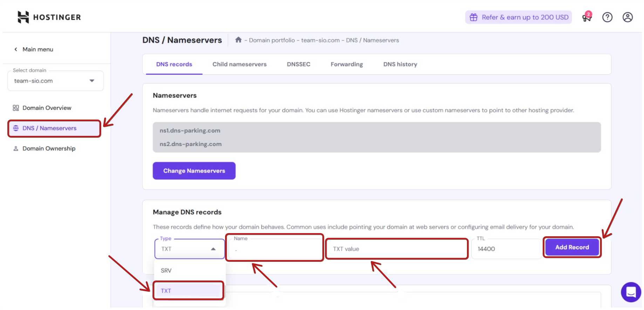The image size is (644, 310).
Task: Click Domain Overview grid icon
Action: coord(16,108)
